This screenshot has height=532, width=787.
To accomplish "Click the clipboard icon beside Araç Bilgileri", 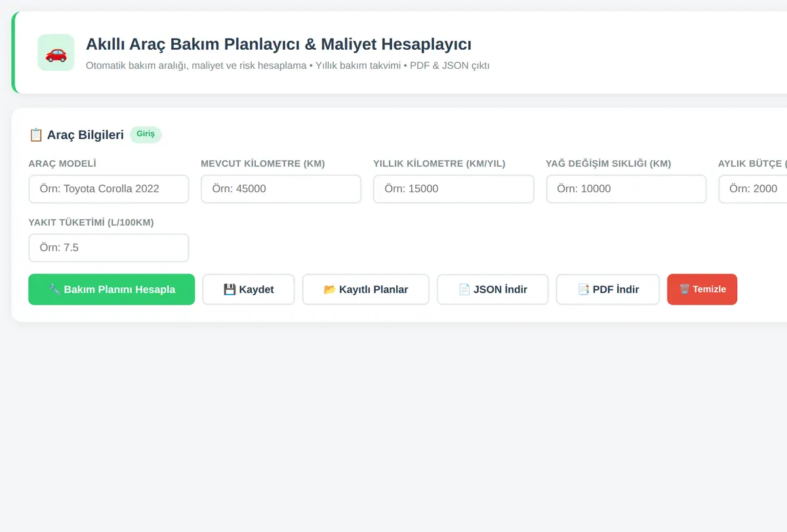I will pyautogui.click(x=36, y=135).
